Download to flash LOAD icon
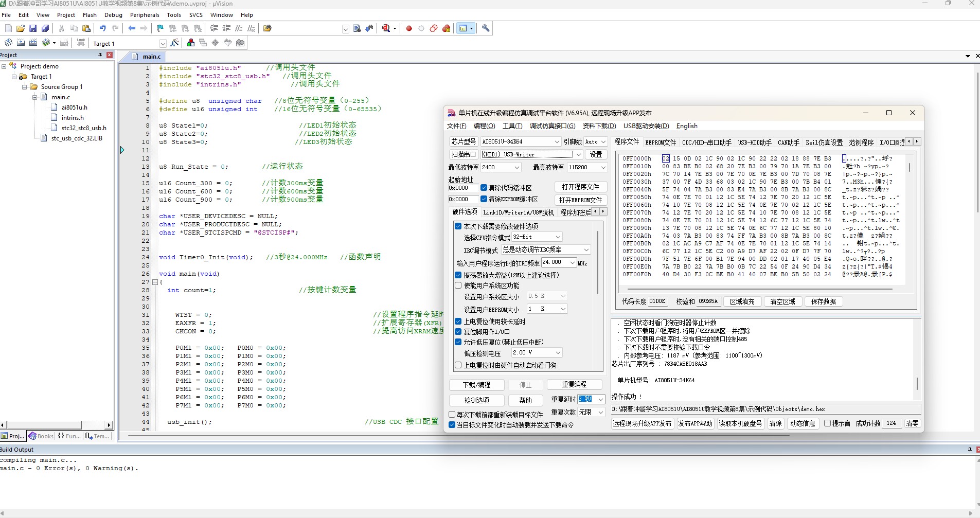 (x=81, y=43)
